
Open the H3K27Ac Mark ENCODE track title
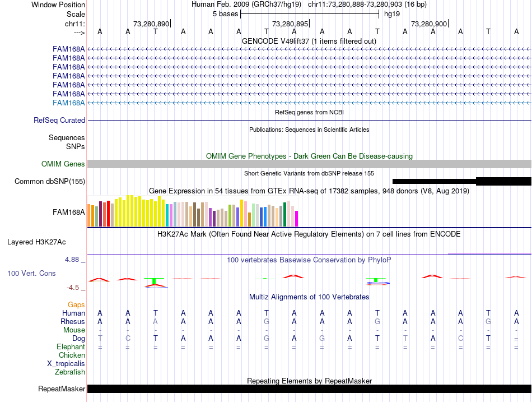(309, 234)
